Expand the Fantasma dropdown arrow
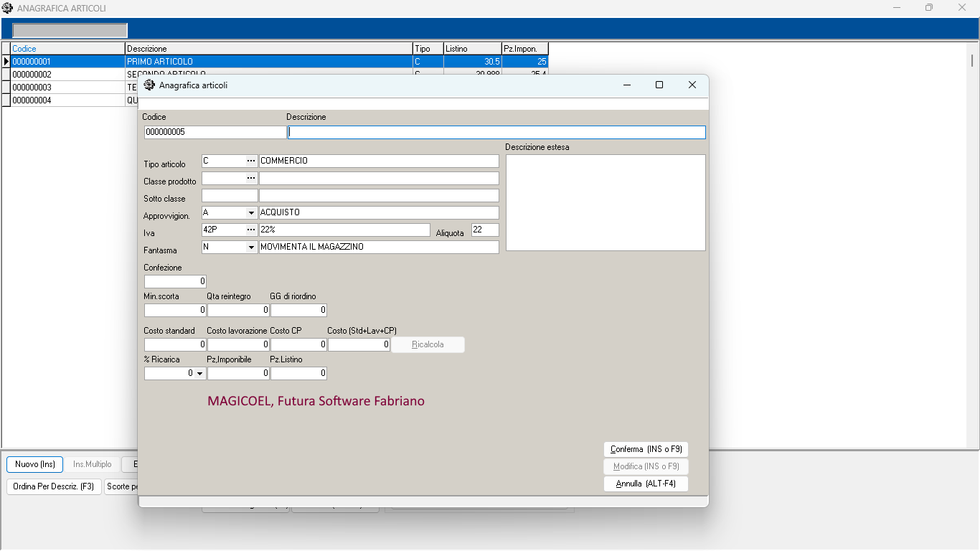 [251, 247]
